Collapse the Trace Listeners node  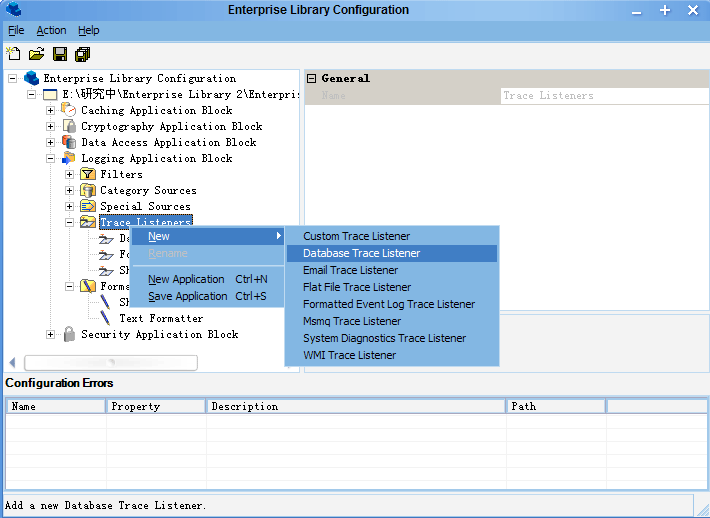coord(69,222)
